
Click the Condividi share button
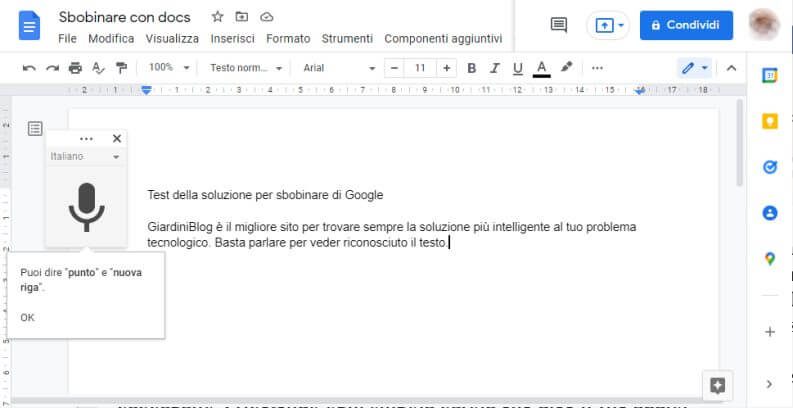pyautogui.click(x=686, y=25)
